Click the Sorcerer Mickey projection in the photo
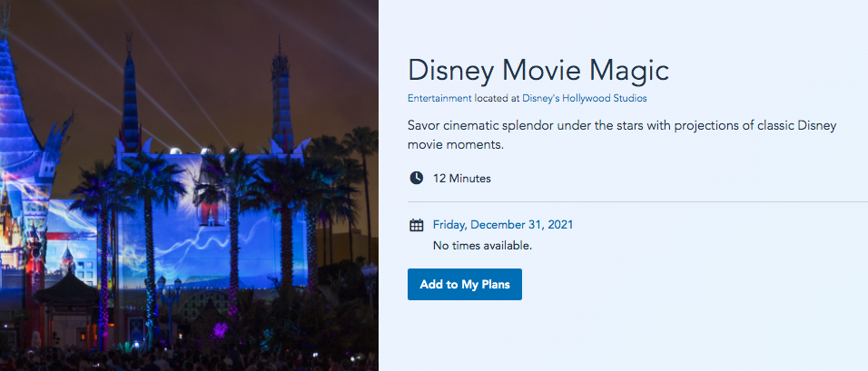The height and width of the screenshot is (371, 868). pos(210,200)
